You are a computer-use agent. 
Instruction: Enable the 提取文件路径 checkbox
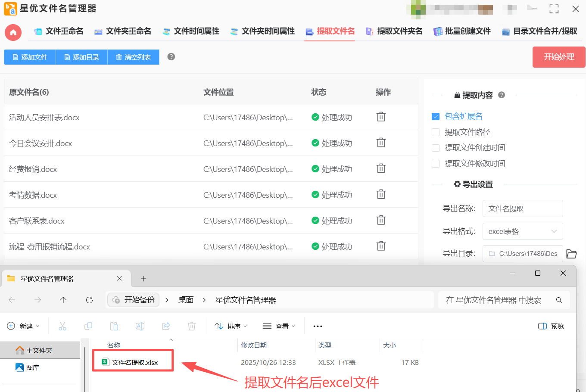(x=436, y=132)
